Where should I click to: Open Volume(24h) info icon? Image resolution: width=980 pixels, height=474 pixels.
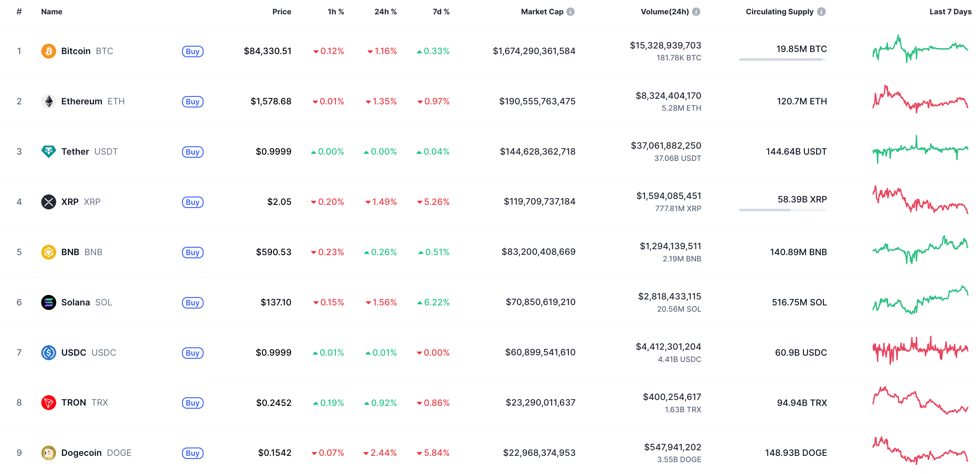[x=696, y=12]
